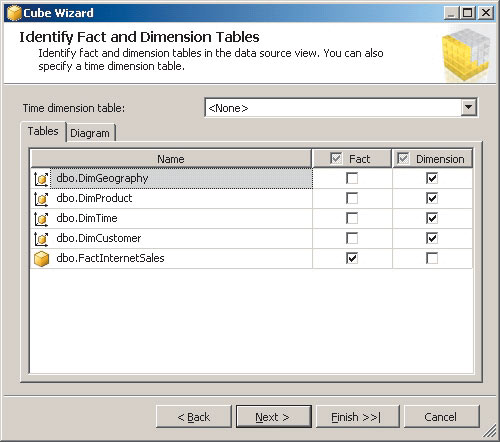Uncheck Dimension for dbo.DimProduct

[432, 198]
